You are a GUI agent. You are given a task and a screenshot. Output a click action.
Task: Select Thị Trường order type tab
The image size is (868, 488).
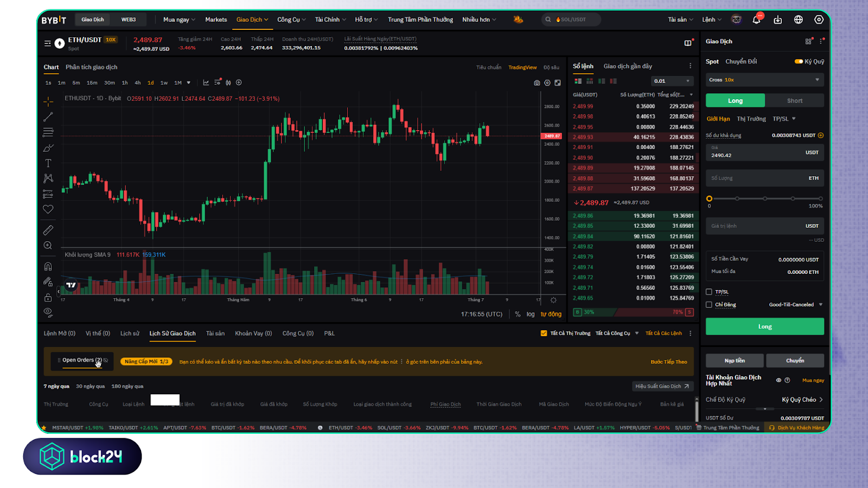pos(751,119)
